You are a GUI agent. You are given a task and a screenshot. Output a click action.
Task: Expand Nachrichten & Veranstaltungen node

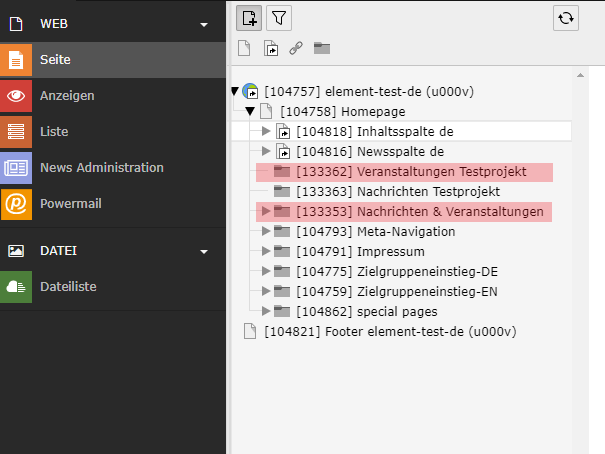[x=266, y=211]
